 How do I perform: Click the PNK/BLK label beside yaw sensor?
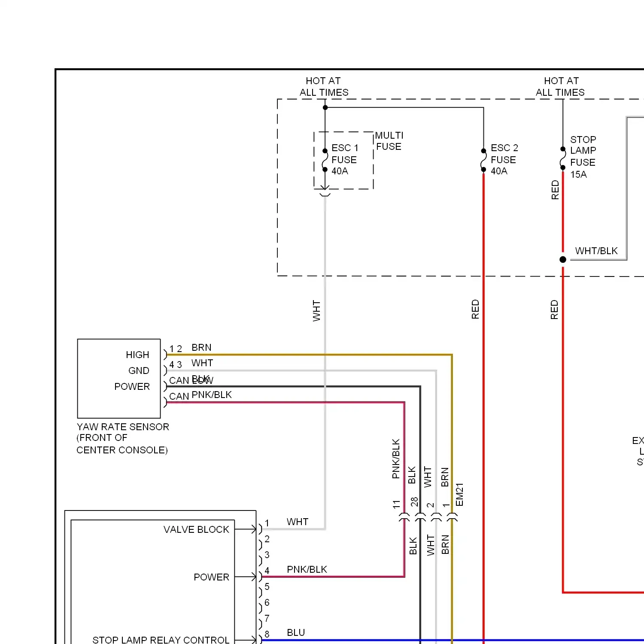(212, 395)
